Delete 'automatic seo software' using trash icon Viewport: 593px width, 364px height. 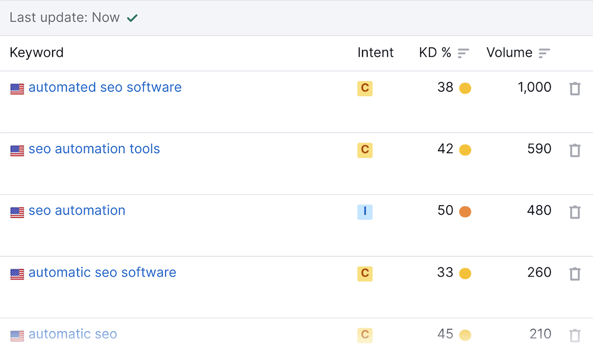click(575, 274)
